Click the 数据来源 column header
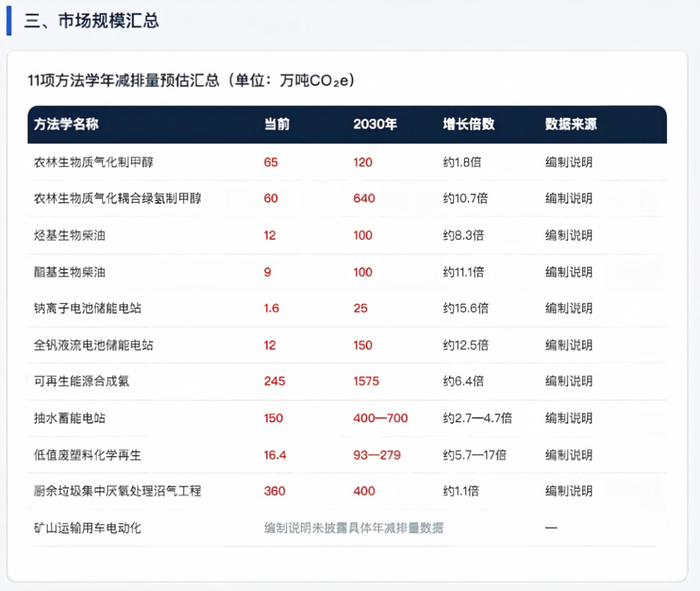This screenshot has height=591, width=700. (x=571, y=124)
